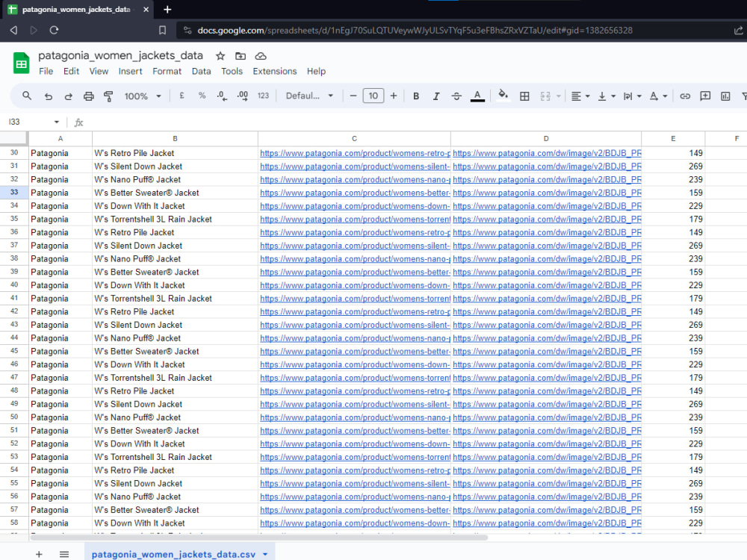
Task: Decrease decimal places icon
Action: pyautogui.click(x=222, y=96)
